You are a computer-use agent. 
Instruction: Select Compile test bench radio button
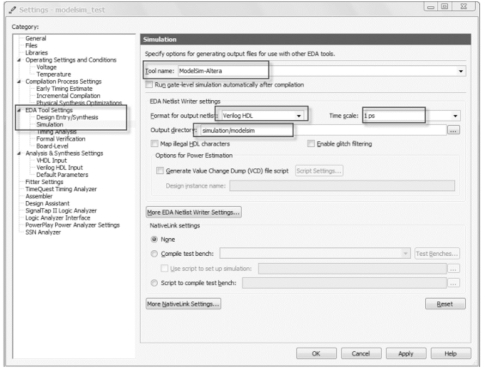[154, 254]
